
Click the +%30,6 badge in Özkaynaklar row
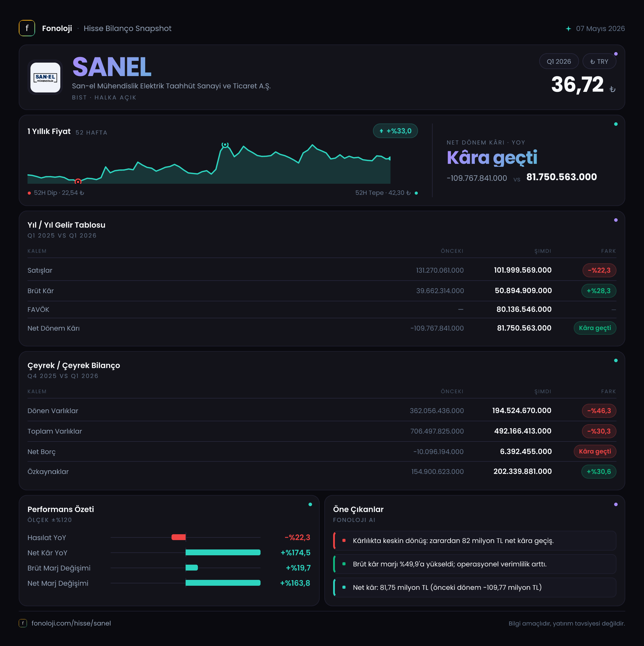pos(599,471)
